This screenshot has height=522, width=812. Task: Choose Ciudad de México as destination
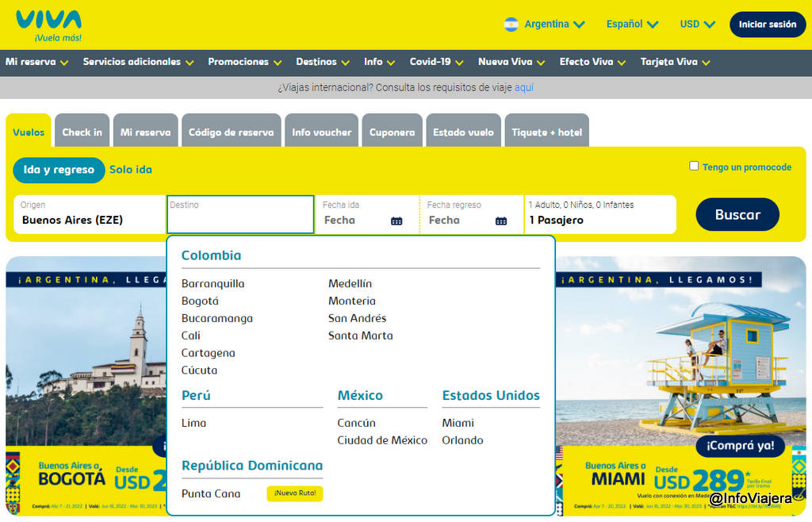pyautogui.click(x=382, y=441)
